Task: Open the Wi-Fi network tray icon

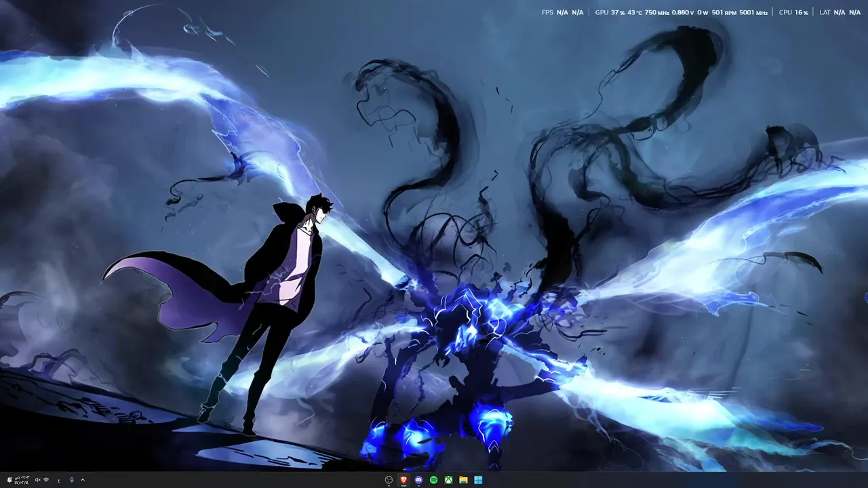Action: (46, 480)
